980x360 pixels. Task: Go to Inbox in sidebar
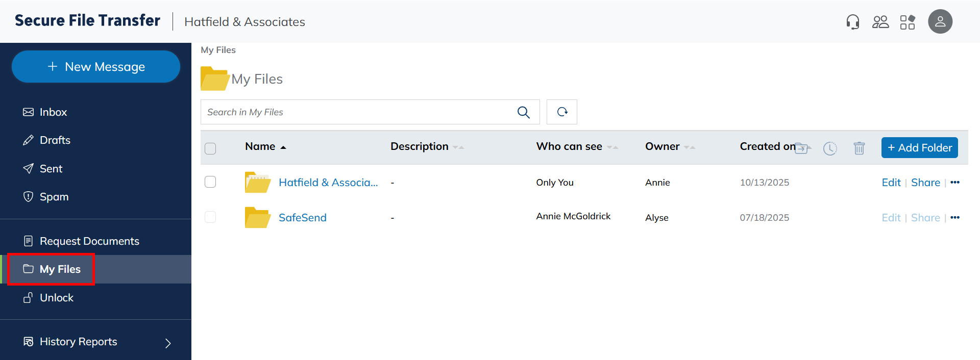pos(53,112)
